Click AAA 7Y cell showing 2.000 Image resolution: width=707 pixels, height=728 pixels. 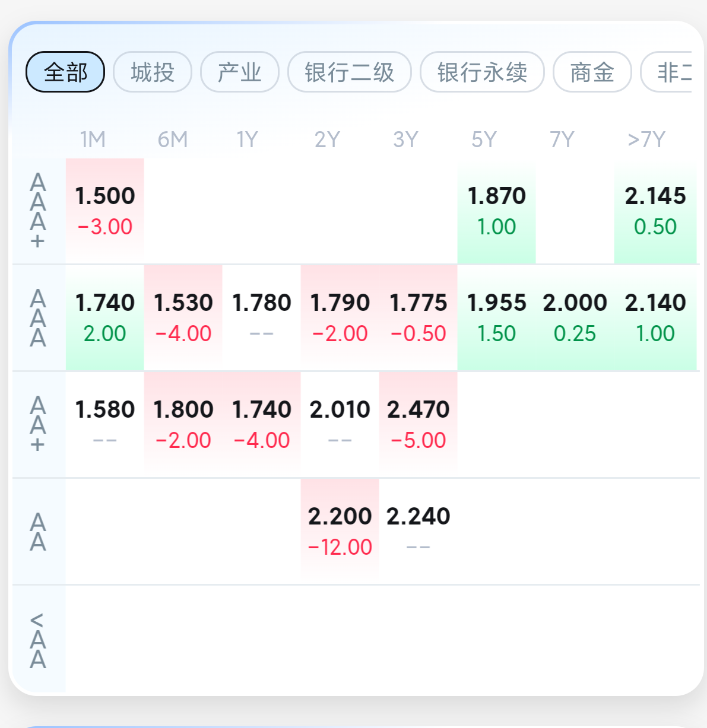click(575, 317)
